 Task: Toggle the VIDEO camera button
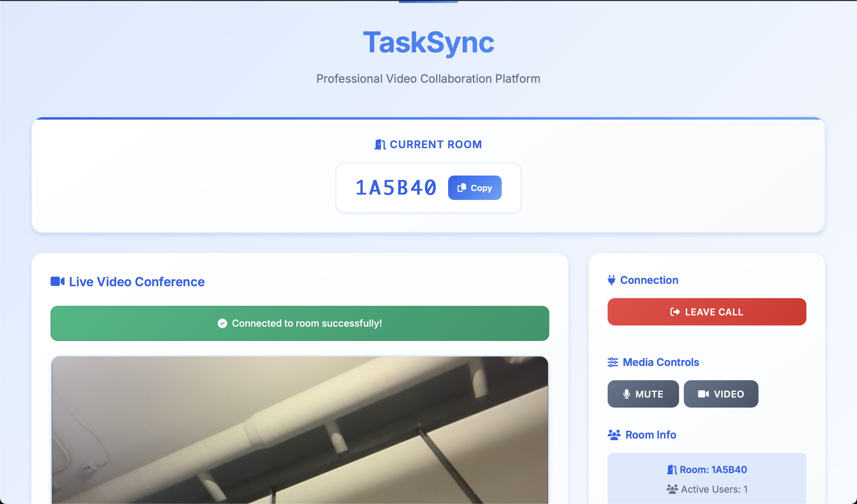(x=721, y=394)
